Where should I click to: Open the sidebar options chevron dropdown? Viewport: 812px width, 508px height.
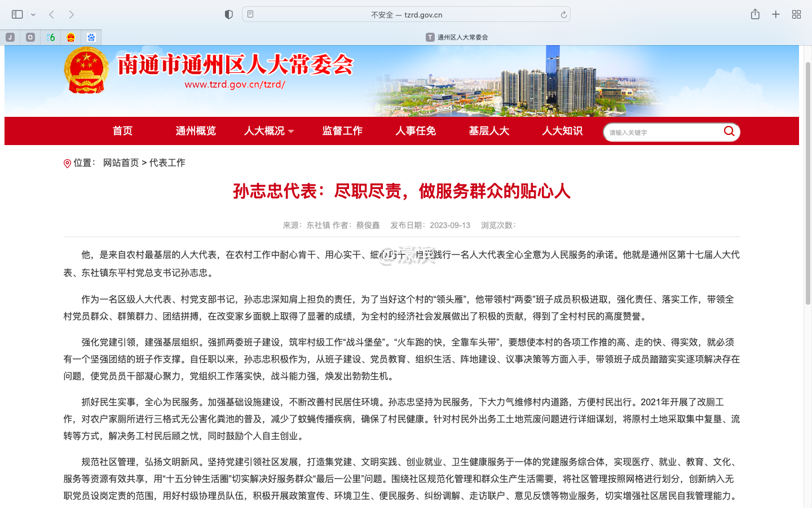pyautogui.click(x=32, y=14)
